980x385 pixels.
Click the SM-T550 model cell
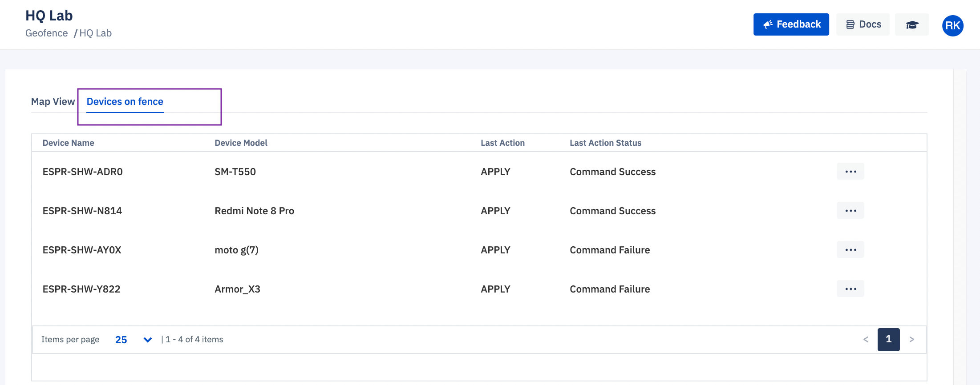[235, 172]
